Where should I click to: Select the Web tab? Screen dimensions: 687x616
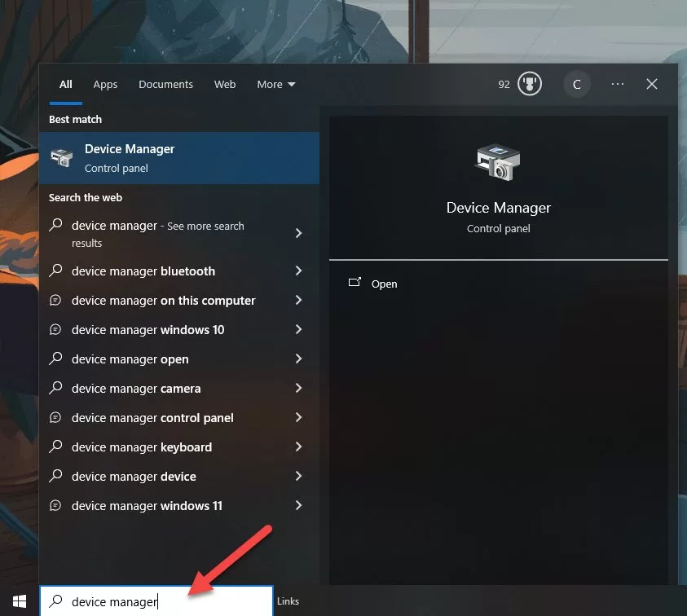[x=225, y=85]
